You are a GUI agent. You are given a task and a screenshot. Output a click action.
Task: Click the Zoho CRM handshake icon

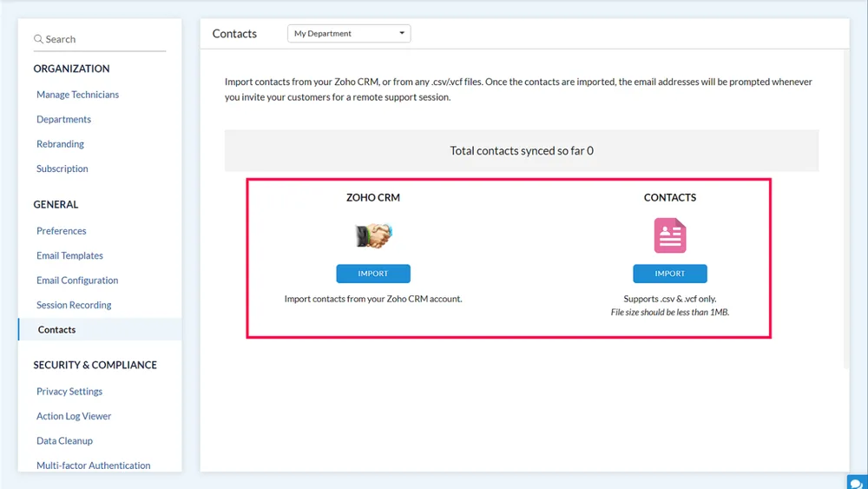tap(373, 235)
